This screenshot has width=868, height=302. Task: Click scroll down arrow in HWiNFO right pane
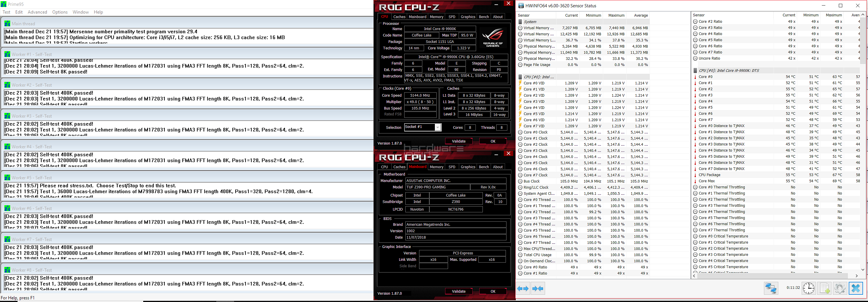863,269
